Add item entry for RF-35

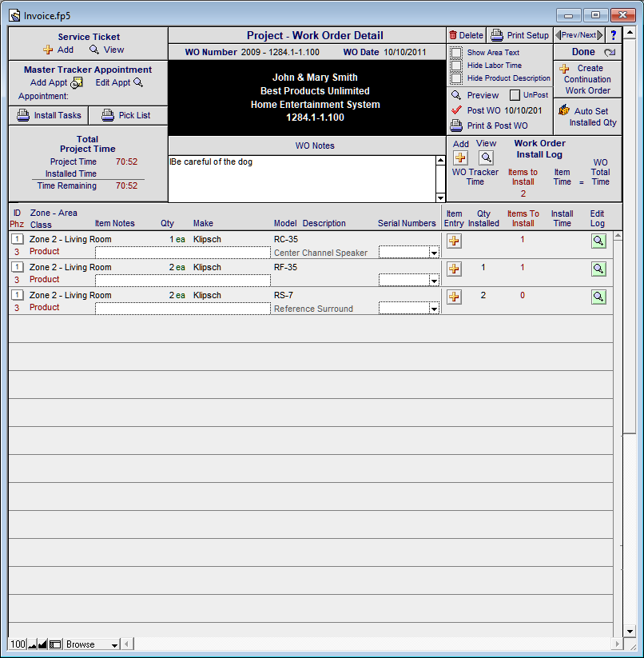click(454, 269)
